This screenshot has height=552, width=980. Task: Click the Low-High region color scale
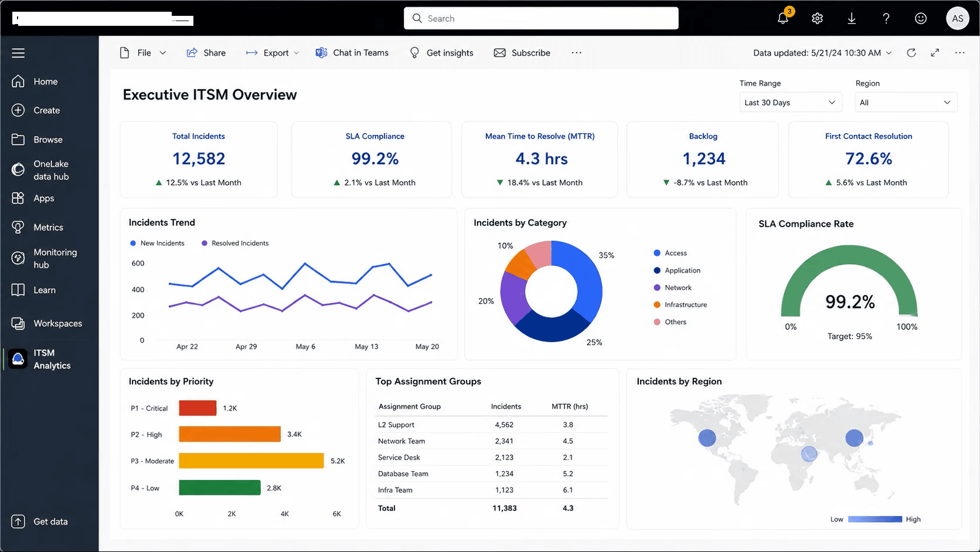click(x=874, y=519)
